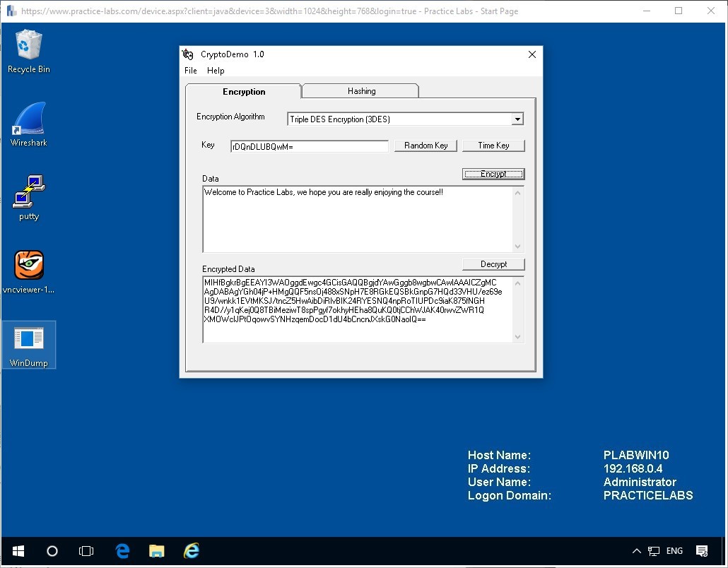
Task: Launch File Explorer from the taskbar
Action: (156, 551)
